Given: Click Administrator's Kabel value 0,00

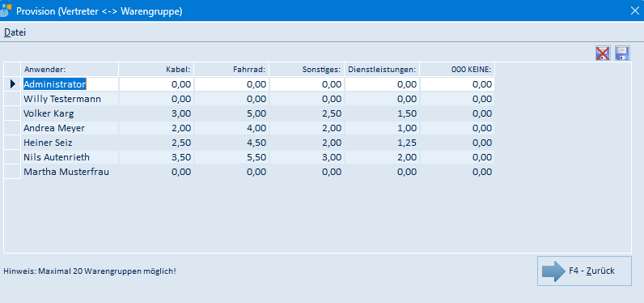Looking at the screenshot, I should pyautogui.click(x=156, y=84).
